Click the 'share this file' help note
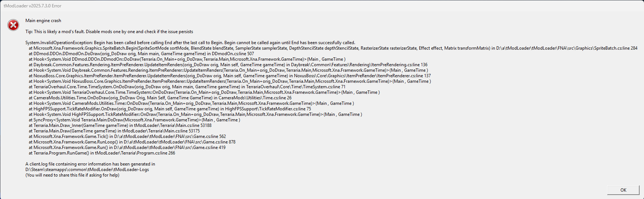644x199 pixels. pyautogui.click(x=73, y=175)
